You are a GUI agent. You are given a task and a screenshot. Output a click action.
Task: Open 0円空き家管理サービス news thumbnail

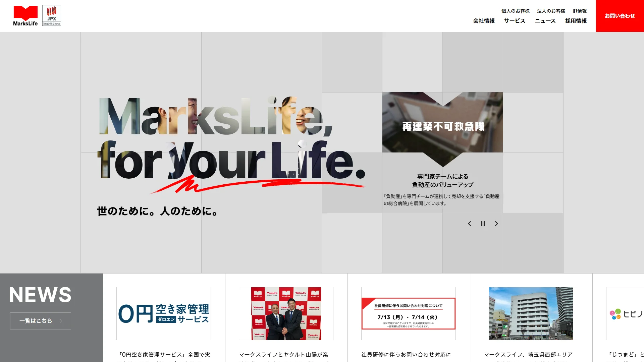(164, 313)
